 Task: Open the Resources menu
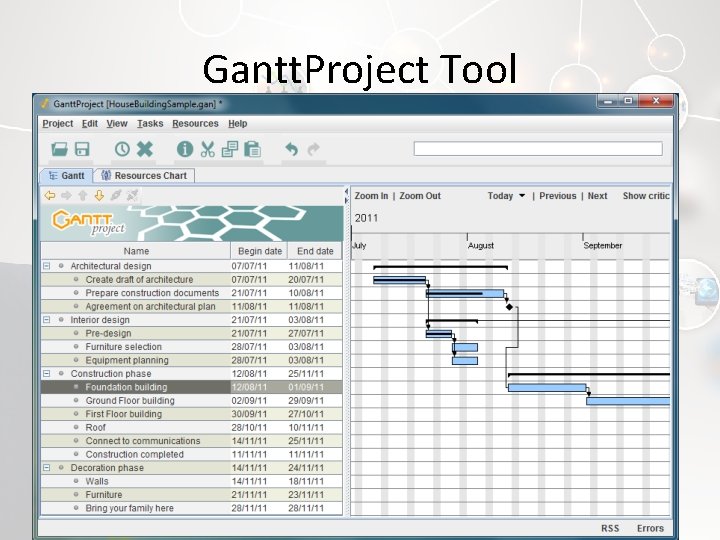click(x=195, y=124)
